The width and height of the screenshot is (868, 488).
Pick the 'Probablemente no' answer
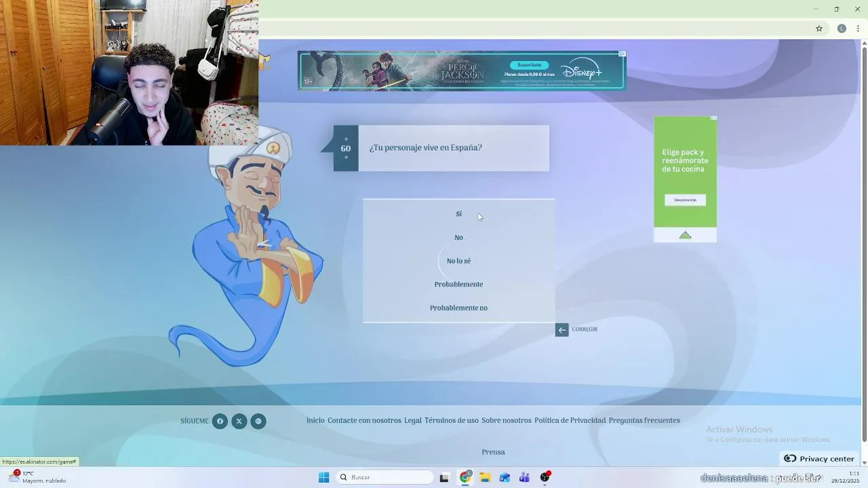458,308
